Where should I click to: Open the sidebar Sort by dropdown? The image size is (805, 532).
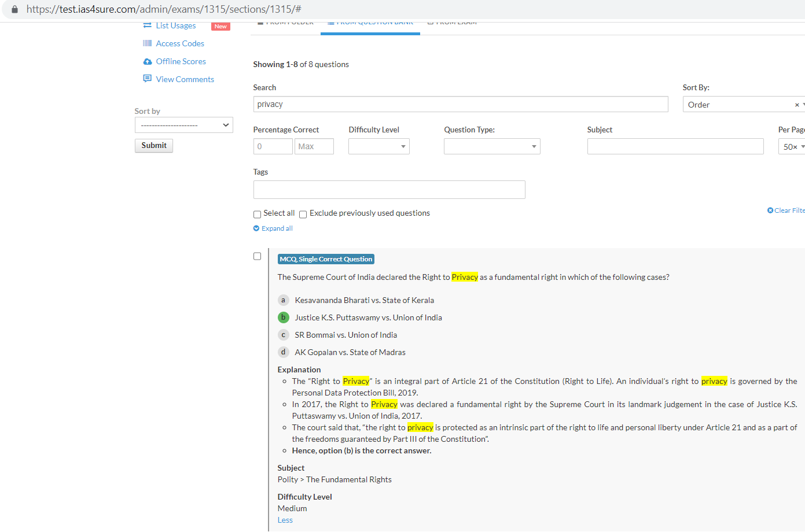point(183,125)
